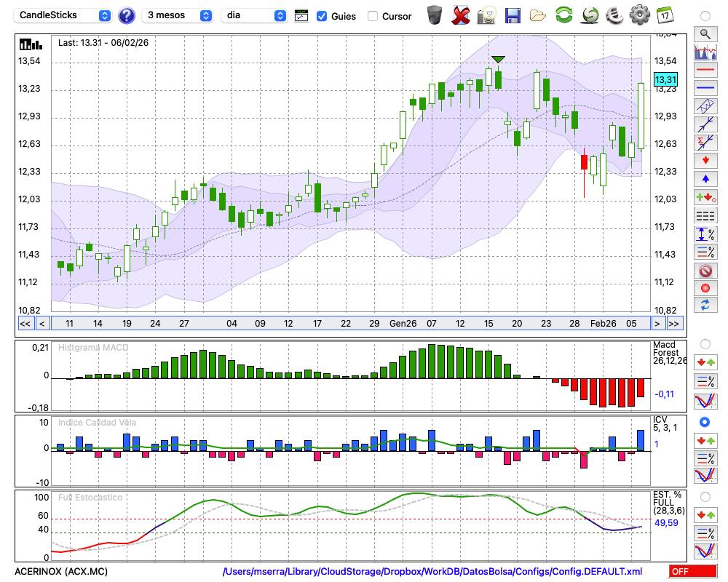This screenshot has height=582, width=728.
Task: Open the 3 mesos period dropdown
Action: tap(178, 15)
